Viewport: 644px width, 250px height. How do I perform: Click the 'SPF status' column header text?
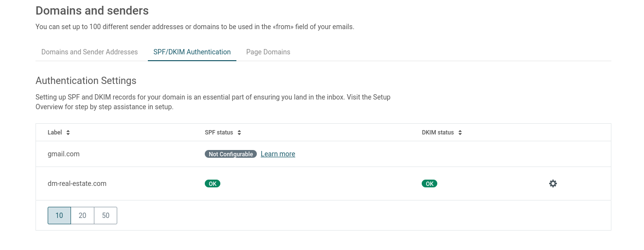(219, 133)
